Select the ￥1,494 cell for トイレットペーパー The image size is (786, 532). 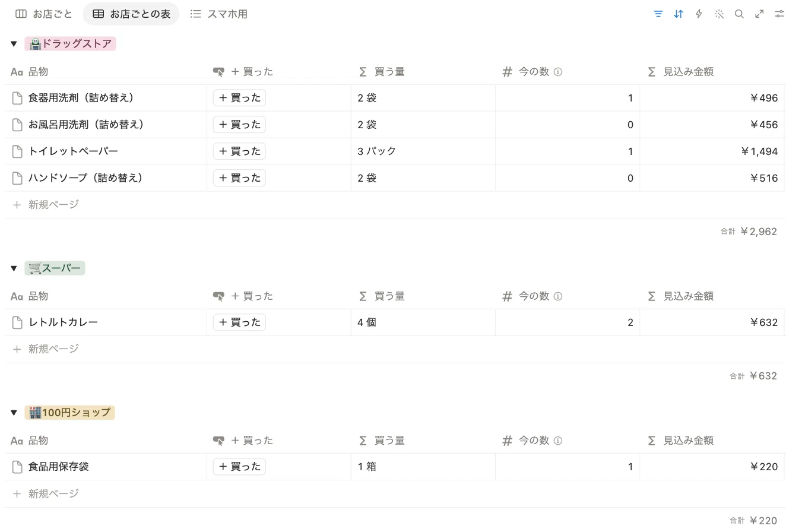tap(712, 151)
